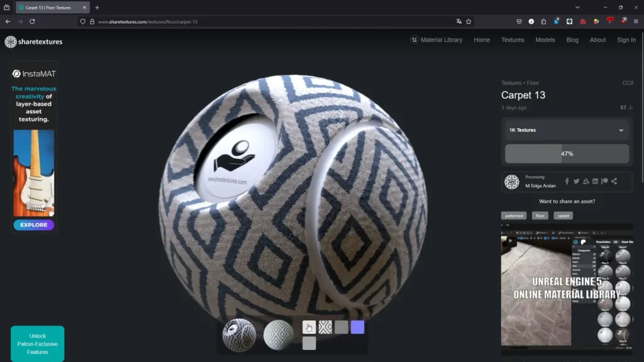Click Unlock Patron-Exclusive Features button

click(37, 344)
